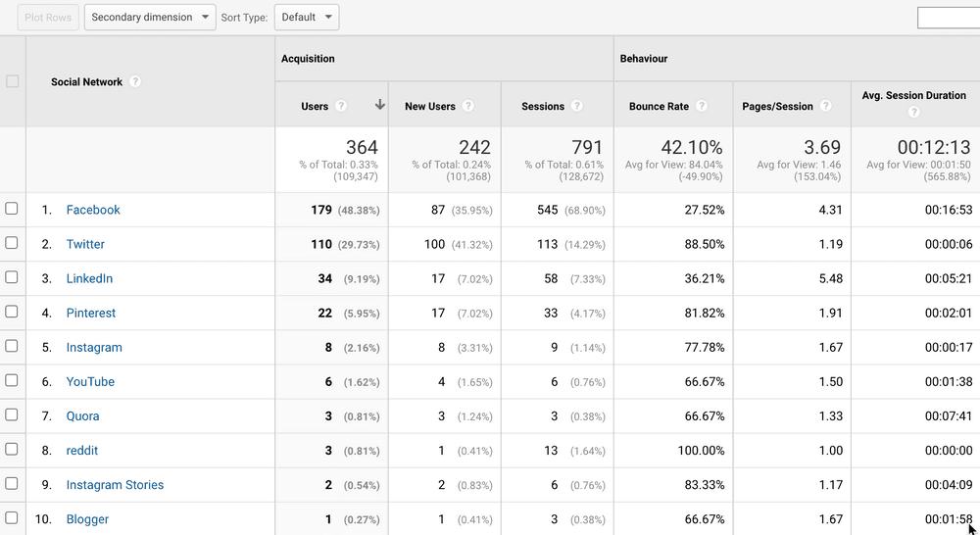Check the select-all checkbox in header

(13, 81)
